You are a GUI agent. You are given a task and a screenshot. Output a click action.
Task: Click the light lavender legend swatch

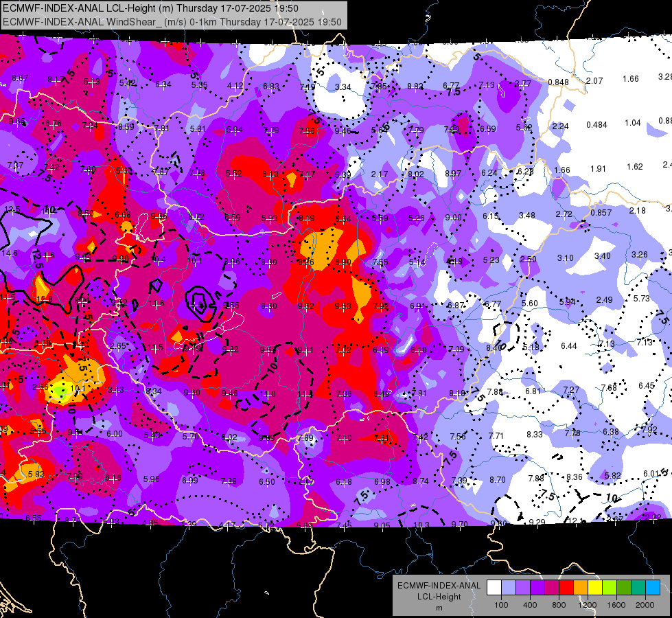508,588
